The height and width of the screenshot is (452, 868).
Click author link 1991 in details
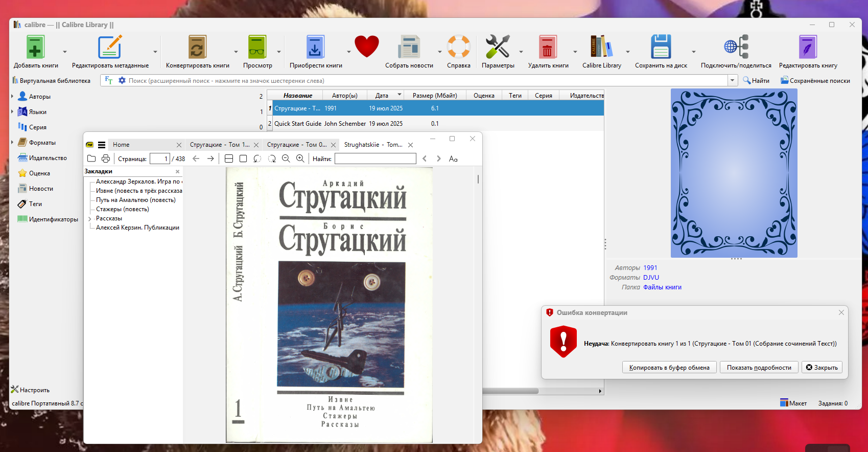point(650,268)
